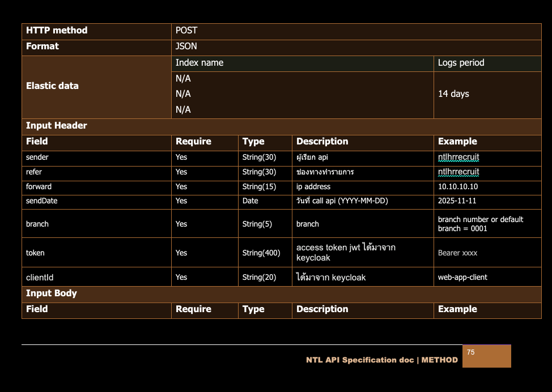This screenshot has width=552, height=392.
Task: Select the clientId field name cell
Action: pyautogui.click(x=40, y=278)
